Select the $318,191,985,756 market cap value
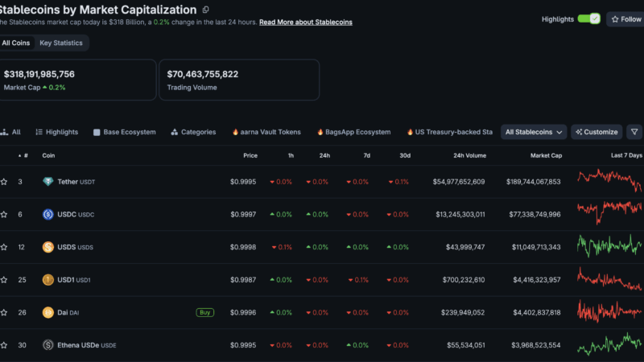This screenshot has width=644, height=362. 39,74
